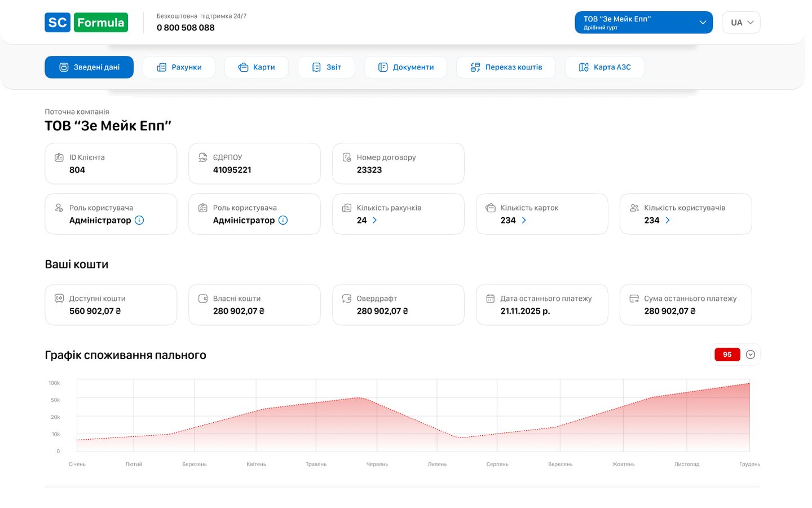Image resolution: width=812 pixels, height=508 pixels.
Task: Click the Сума останнього платежу icon
Action: point(634,299)
